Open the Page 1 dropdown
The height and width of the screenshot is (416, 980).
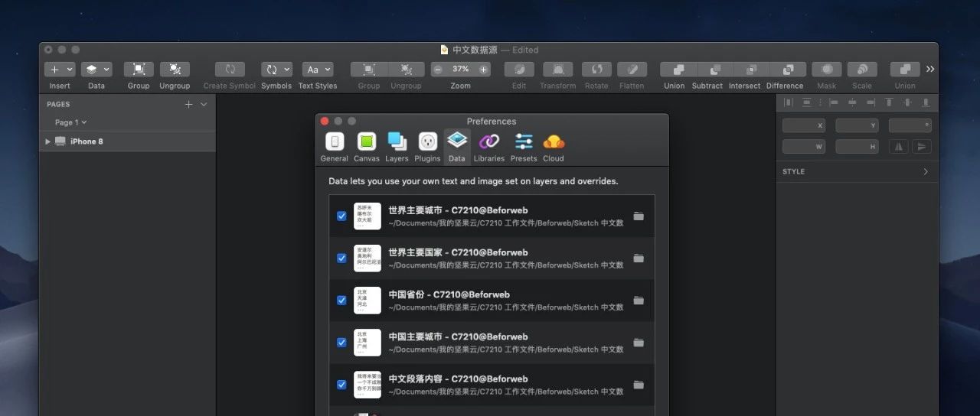click(x=70, y=122)
